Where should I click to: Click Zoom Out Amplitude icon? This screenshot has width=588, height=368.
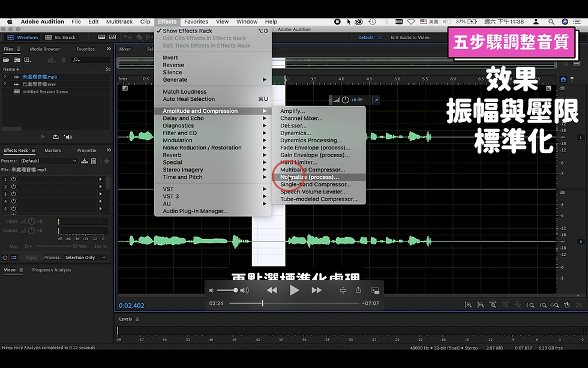481,305
